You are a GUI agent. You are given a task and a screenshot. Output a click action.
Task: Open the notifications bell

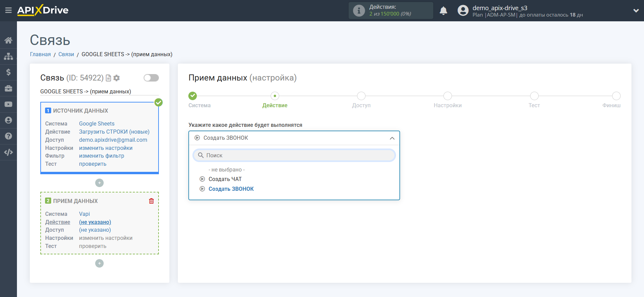[x=443, y=11]
